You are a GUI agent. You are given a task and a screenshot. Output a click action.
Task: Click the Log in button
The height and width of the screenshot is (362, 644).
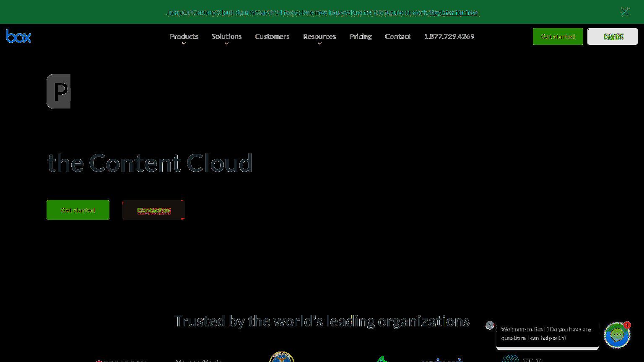(x=613, y=36)
